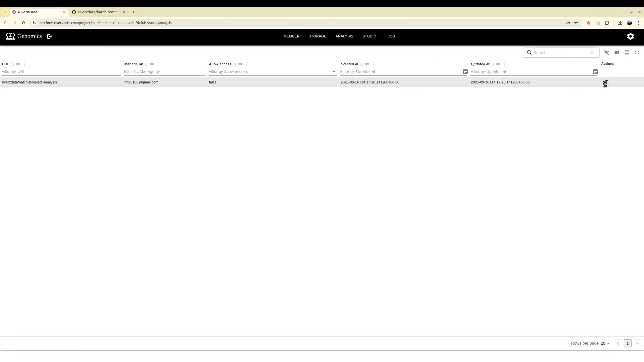Open the settings gear icon
The width and height of the screenshot is (644, 362).
tap(630, 36)
